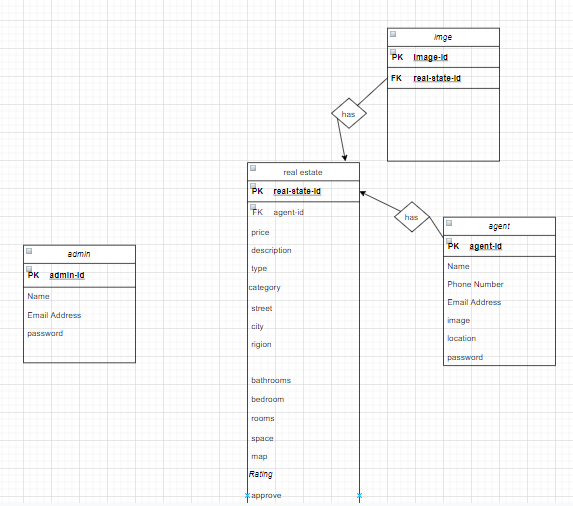
Task: Select the rooms attribute
Action: 263,418
